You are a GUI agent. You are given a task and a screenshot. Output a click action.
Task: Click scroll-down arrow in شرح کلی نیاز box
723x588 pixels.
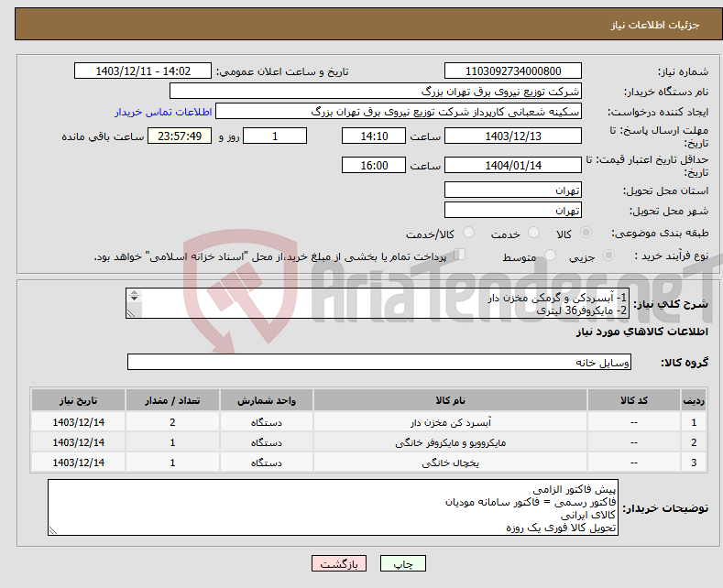(x=134, y=299)
